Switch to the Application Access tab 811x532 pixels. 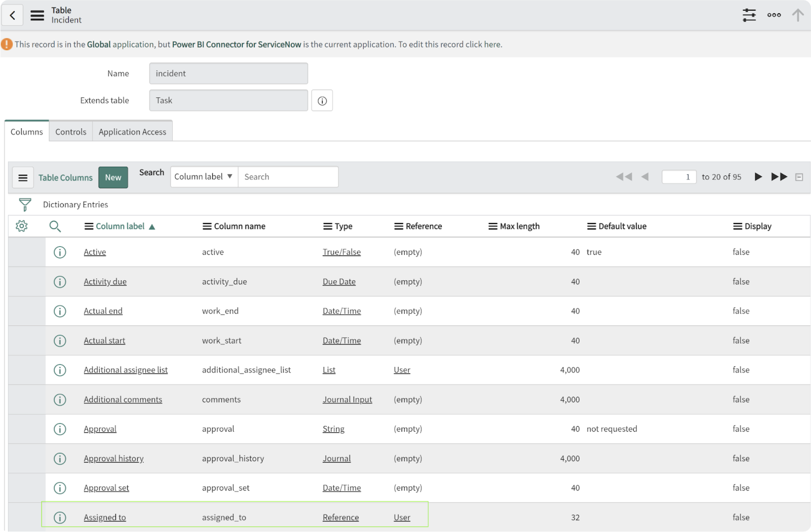(132, 131)
